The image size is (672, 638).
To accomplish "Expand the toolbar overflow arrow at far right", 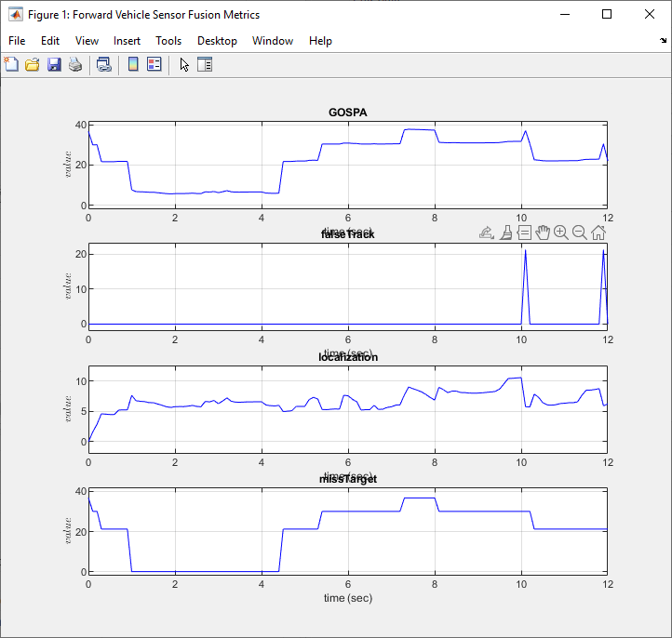I will 664,41.
